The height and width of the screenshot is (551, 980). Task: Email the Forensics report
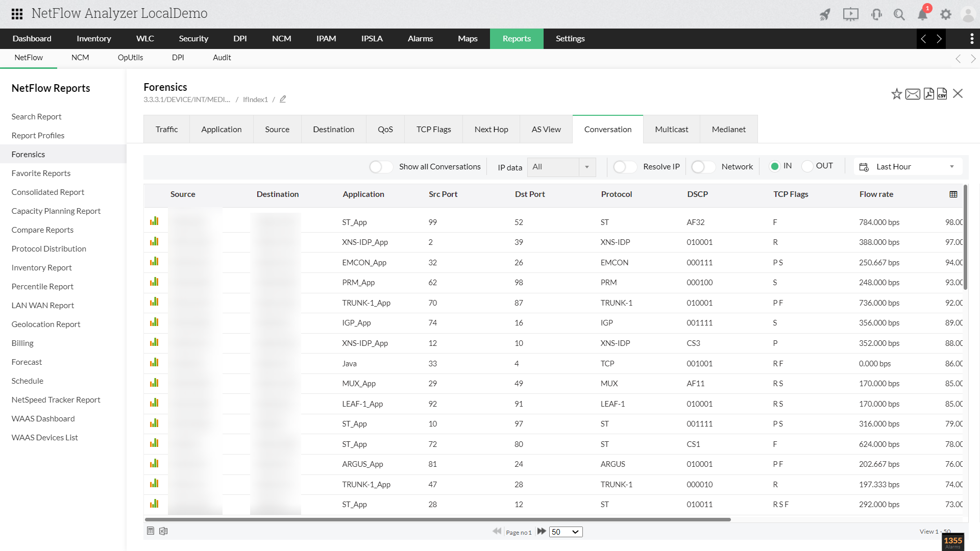tap(913, 94)
